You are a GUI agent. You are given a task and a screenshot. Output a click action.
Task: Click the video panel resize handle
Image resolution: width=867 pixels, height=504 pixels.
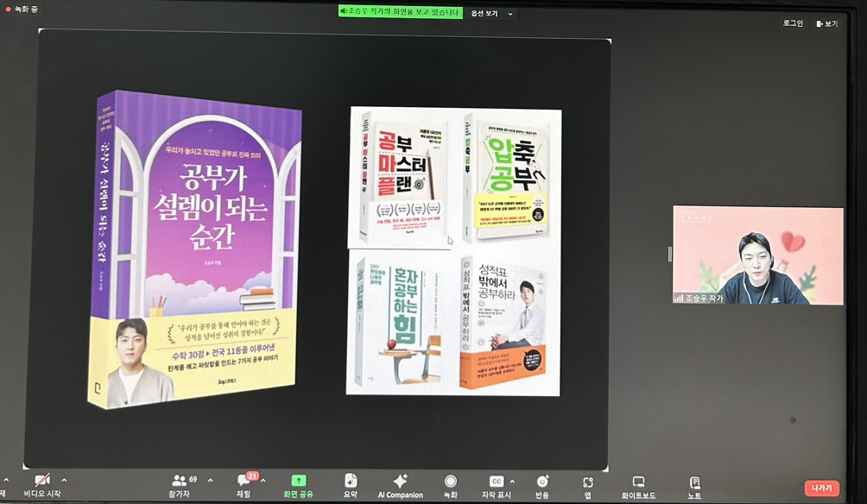(669, 255)
